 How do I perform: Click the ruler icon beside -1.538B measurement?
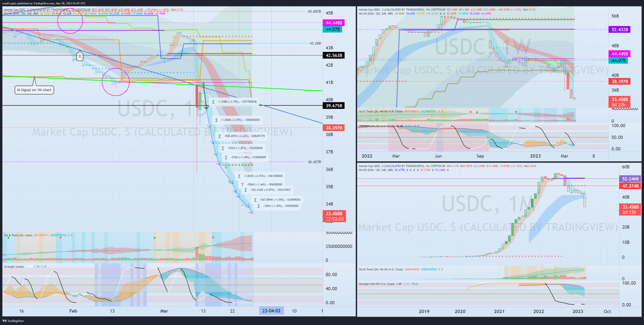point(213,102)
